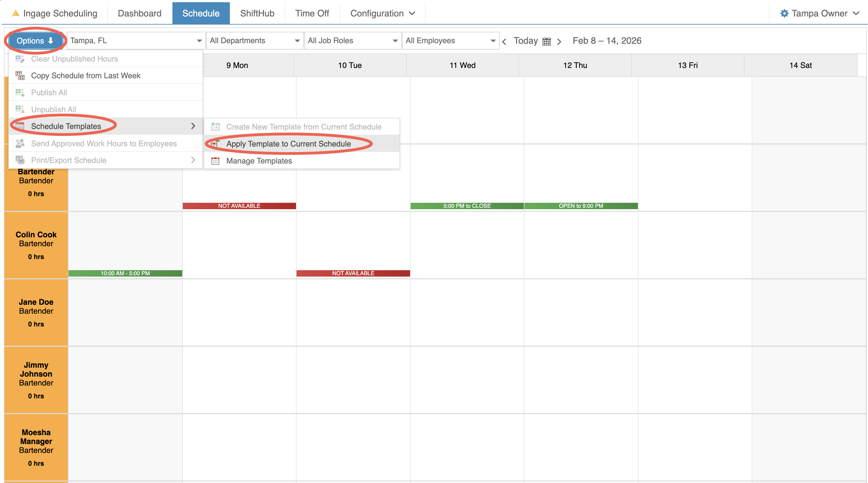The image size is (868, 483).
Task: Open the Time Off tab
Action: [x=312, y=13]
